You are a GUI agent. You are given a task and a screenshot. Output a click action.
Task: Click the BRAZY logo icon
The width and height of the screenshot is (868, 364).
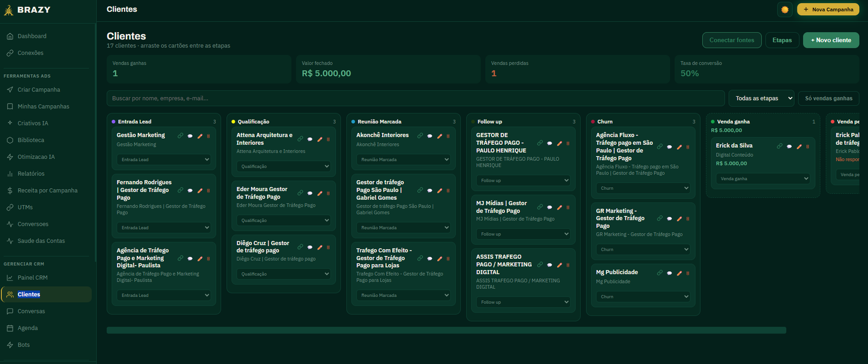tap(9, 10)
